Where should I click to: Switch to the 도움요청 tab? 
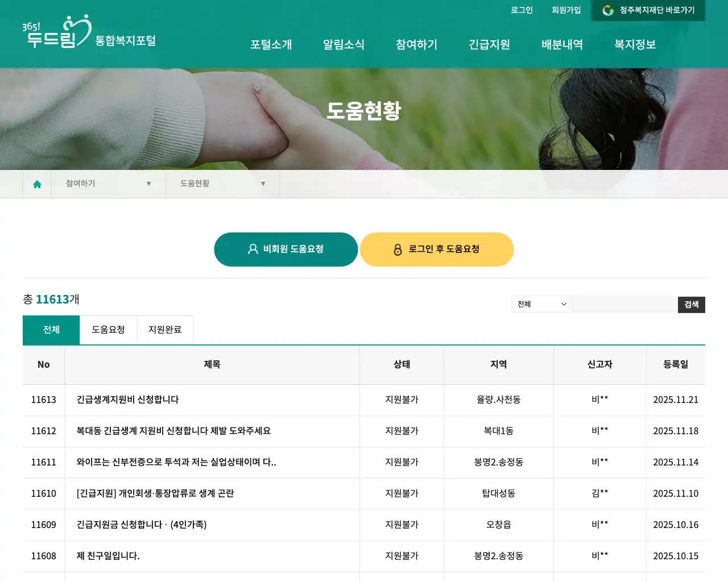(108, 330)
